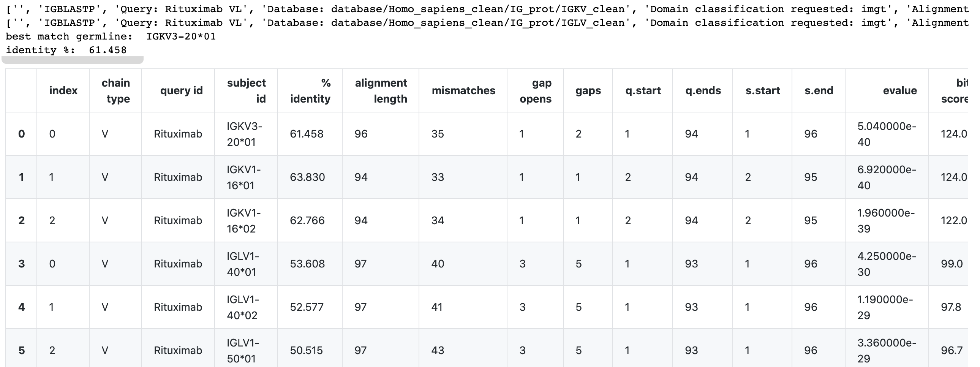Click the 'alignment length' column header
The width and height of the screenshot is (980, 367).
click(x=381, y=90)
